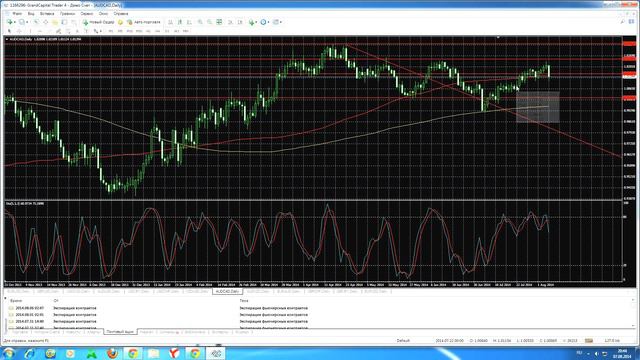The width and height of the screenshot is (640, 360).
Task: Expand the Profiles dropdown arrow
Action: (x=27, y=22)
